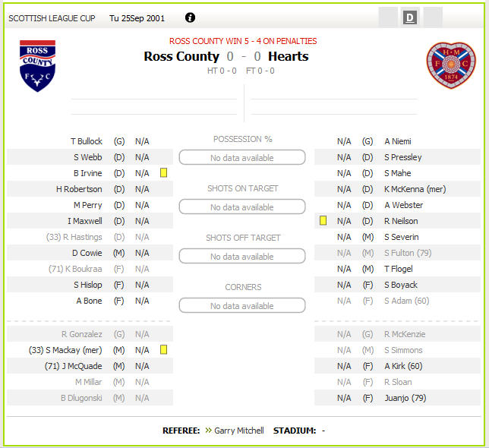Click S Mackay's yellow card icon

coord(163,350)
